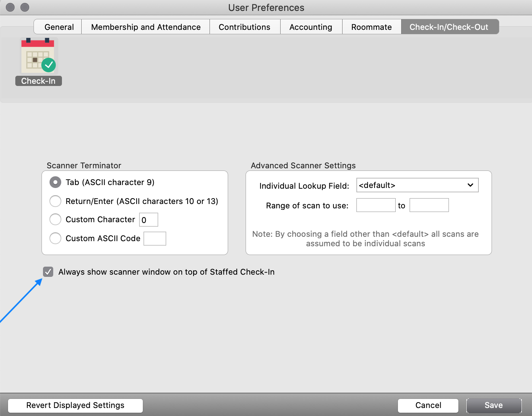Select the Custom Character option
Image resolution: width=532 pixels, height=416 pixels.
55,219
